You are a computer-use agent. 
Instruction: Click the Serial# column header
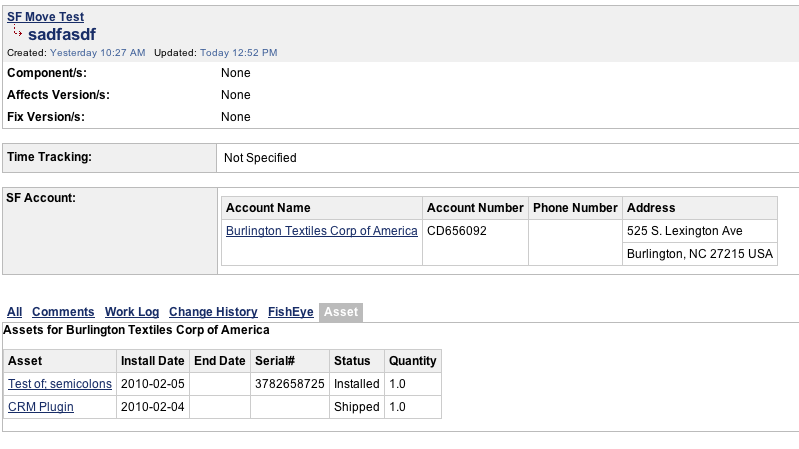pos(275,361)
